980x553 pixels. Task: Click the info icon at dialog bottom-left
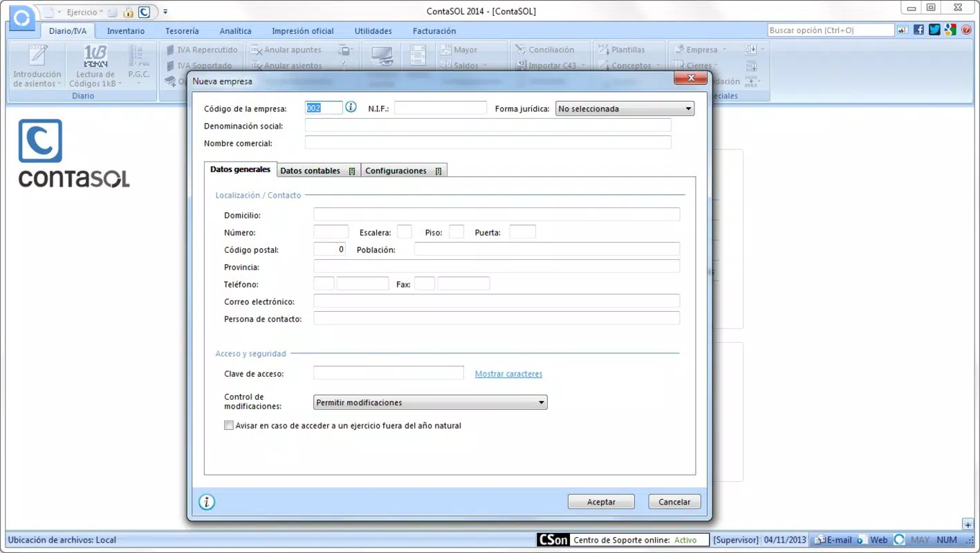click(x=207, y=502)
